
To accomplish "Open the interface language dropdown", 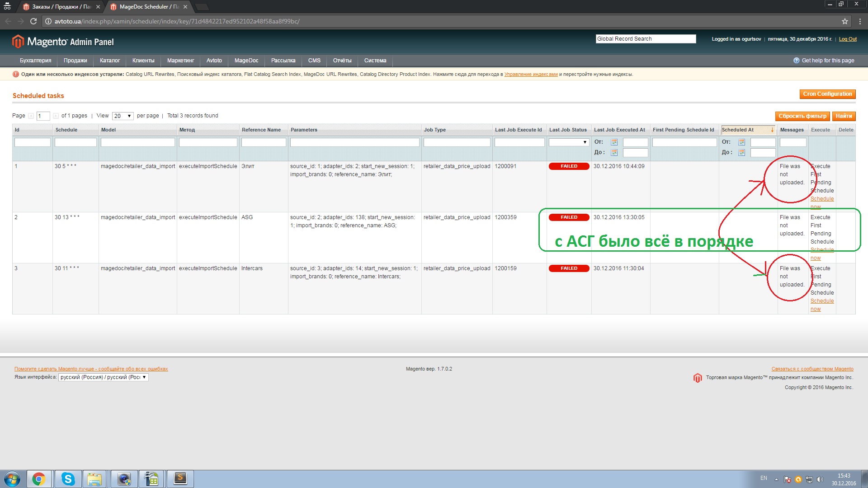I will pos(103,377).
